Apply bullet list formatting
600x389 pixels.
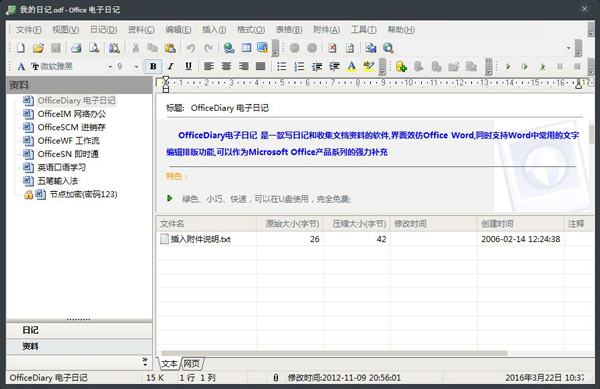tap(282, 67)
